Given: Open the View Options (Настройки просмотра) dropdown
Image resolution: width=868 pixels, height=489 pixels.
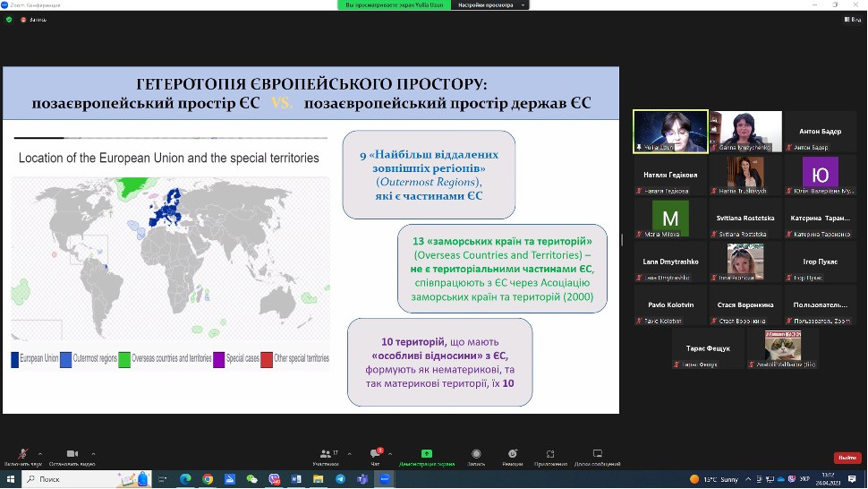Looking at the screenshot, I should pos(489,5).
